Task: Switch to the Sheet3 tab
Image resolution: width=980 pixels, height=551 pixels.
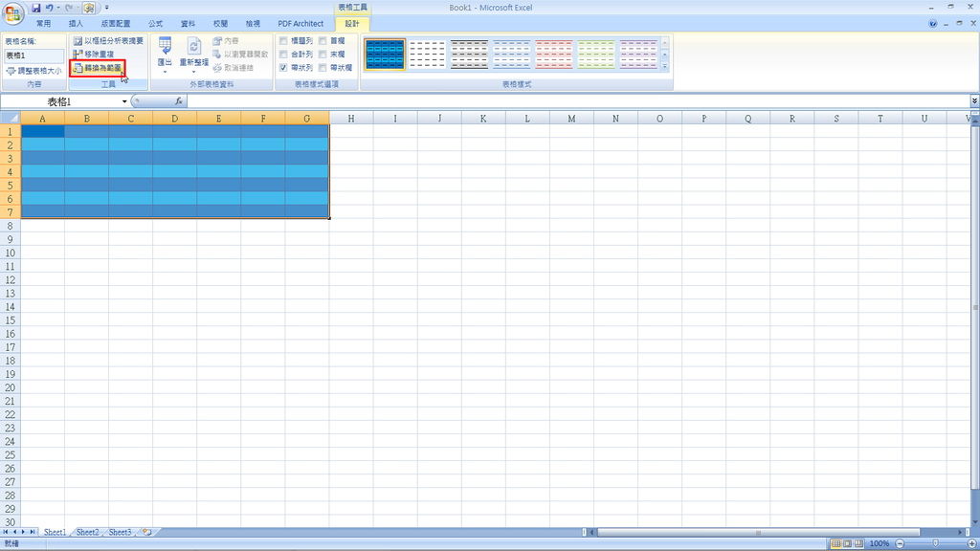Action: pyautogui.click(x=120, y=532)
